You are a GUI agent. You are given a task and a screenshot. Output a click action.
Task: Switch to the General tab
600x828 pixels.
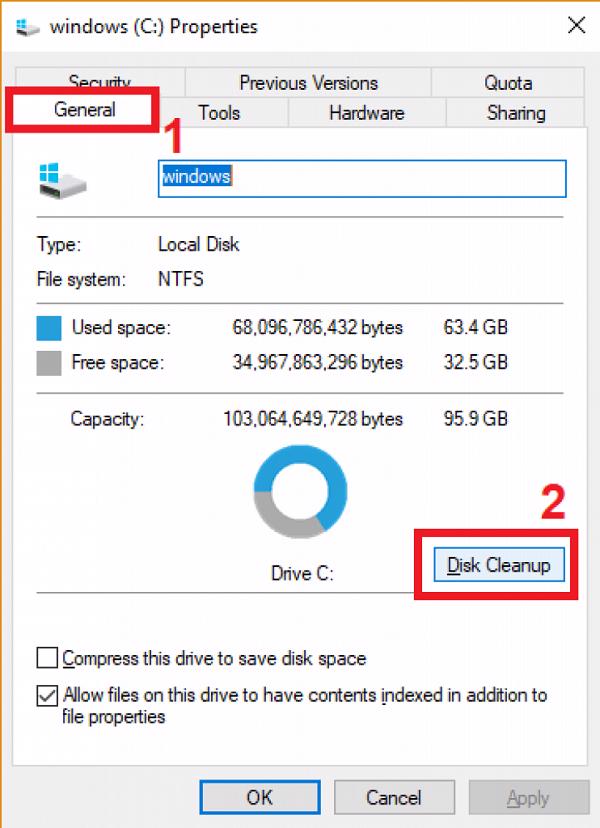85,110
